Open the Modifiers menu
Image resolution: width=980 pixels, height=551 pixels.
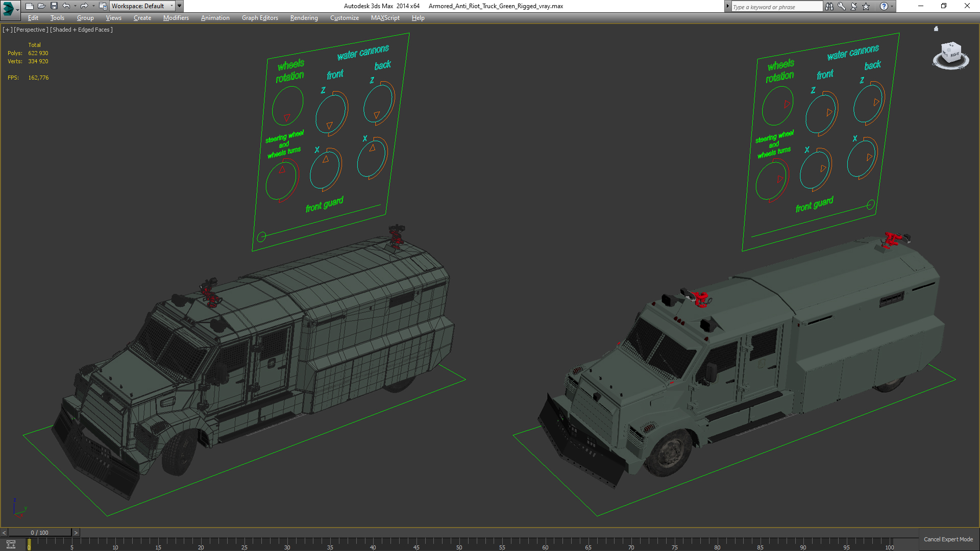pos(176,18)
